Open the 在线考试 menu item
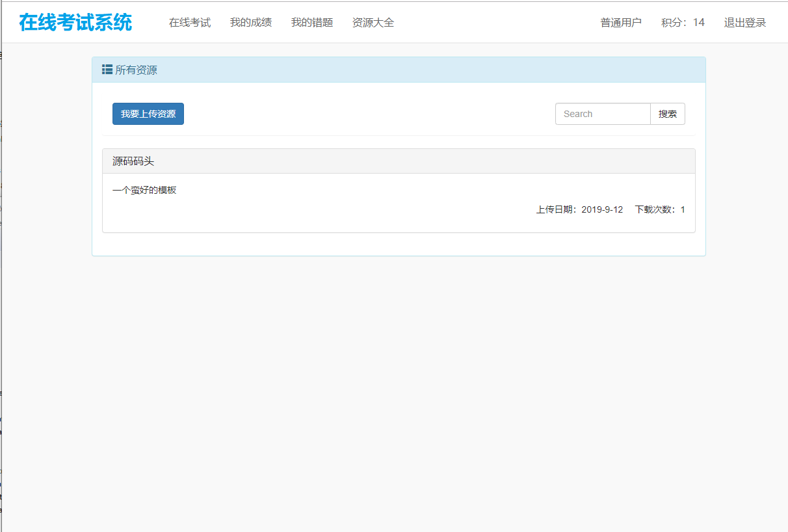This screenshot has height=532, width=788. pos(189,22)
